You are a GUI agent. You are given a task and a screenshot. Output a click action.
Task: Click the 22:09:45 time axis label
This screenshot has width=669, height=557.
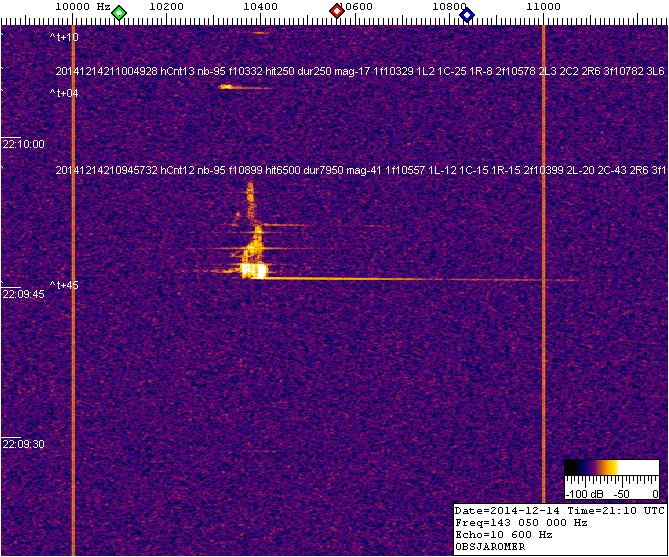pyautogui.click(x=24, y=295)
